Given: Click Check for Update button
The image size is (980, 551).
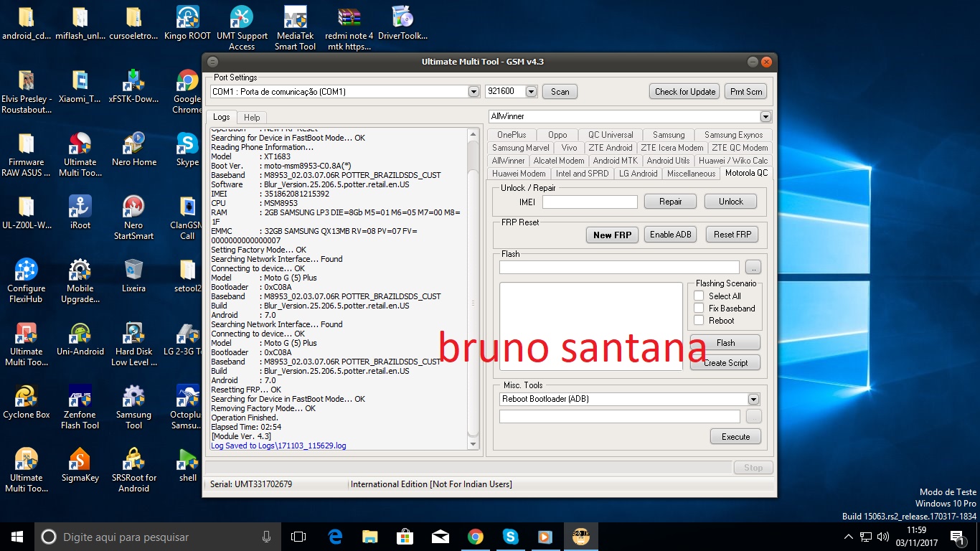Looking at the screenshot, I should point(685,92).
